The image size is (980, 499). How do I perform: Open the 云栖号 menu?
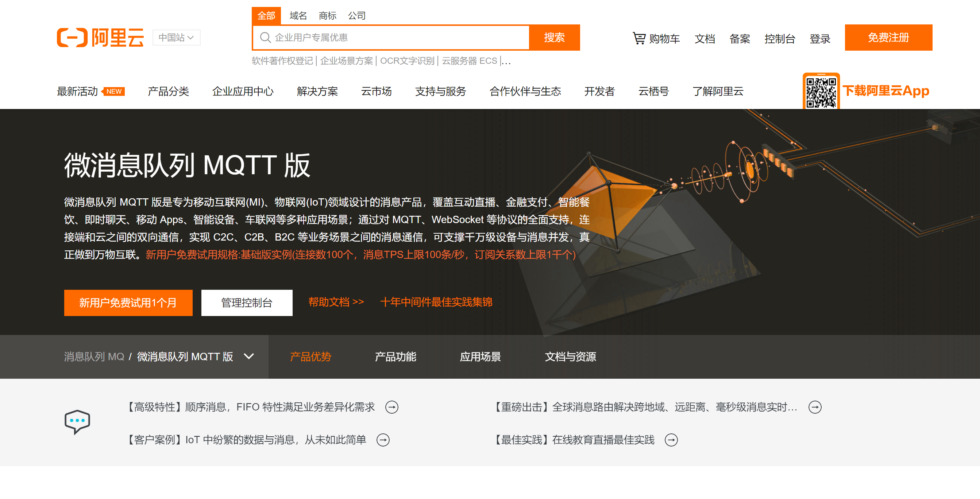pos(653,91)
